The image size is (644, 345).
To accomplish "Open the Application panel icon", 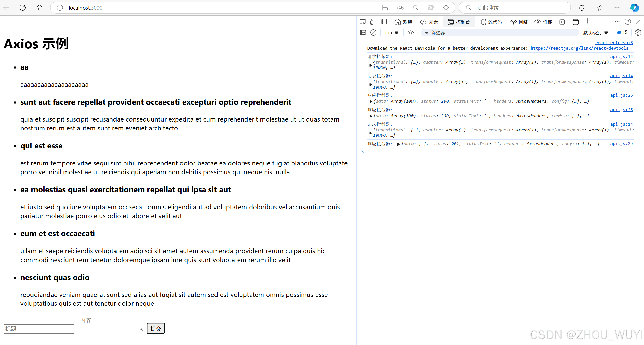I will click(x=576, y=22).
